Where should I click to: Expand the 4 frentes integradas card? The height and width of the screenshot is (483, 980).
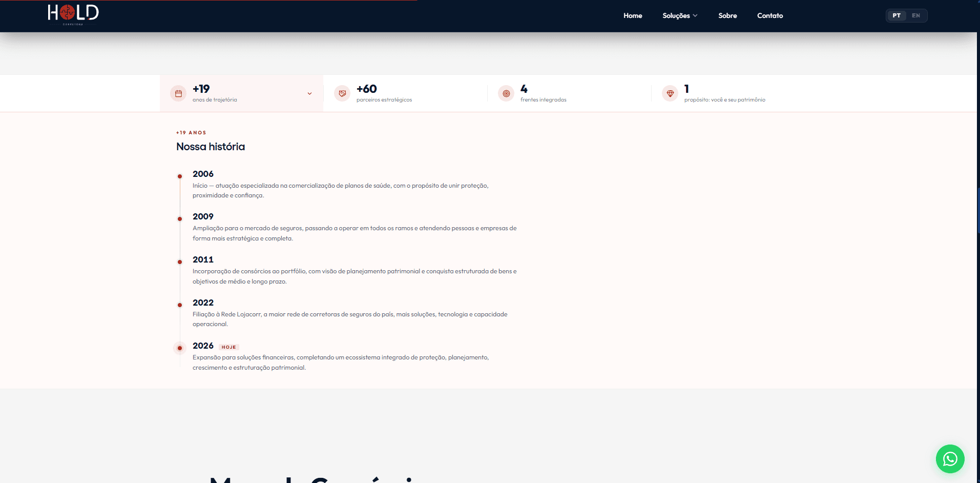click(x=569, y=93)
